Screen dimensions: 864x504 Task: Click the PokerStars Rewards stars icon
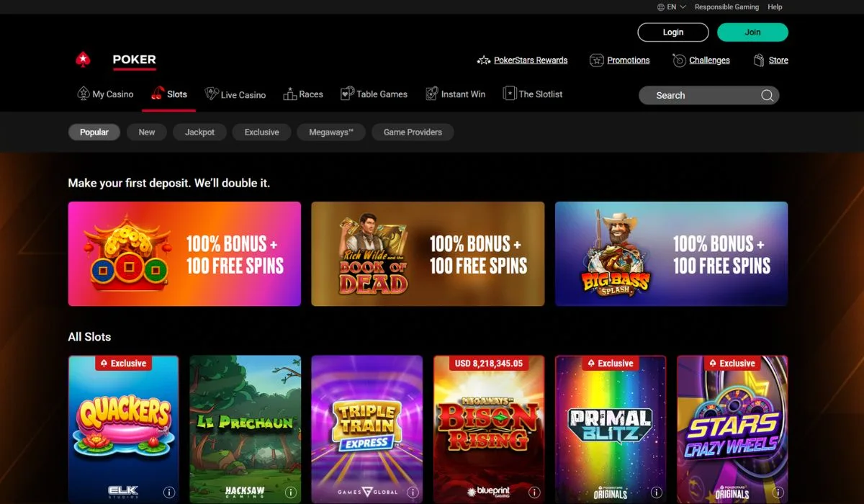pos(484,60)
